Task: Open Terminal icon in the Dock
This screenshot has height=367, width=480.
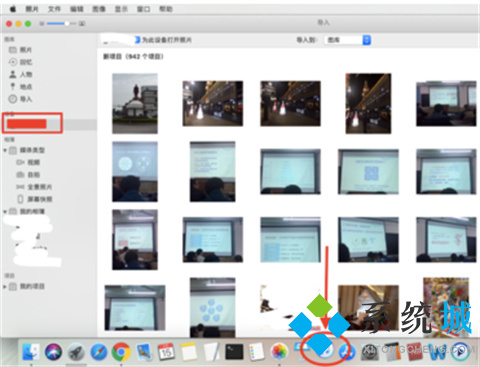Action: click(x=234, y=352)
